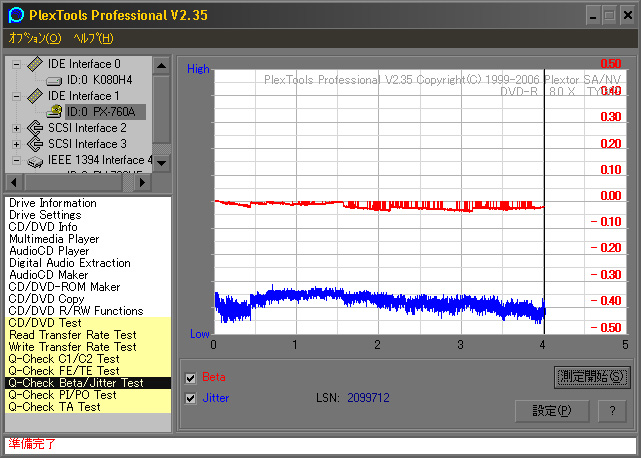Open Q-Check C1/C2 Test
Viewport: 641px width, 458px height.
88,359
